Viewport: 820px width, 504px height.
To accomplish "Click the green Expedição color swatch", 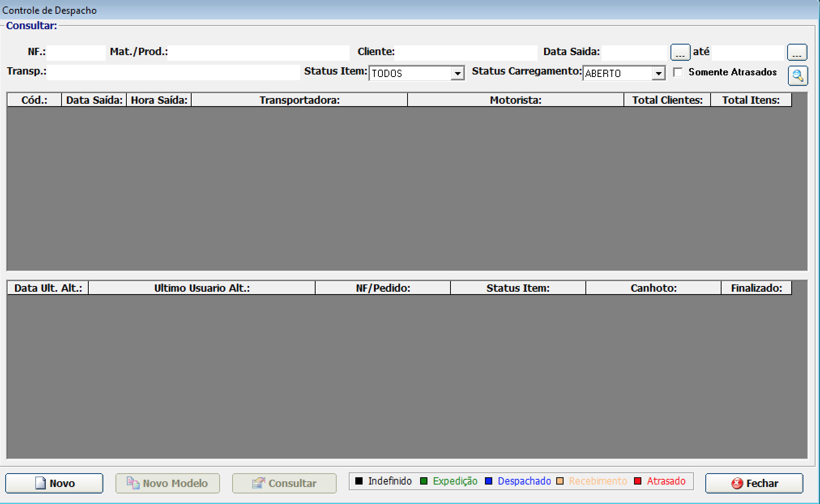I will pos(424,481).
